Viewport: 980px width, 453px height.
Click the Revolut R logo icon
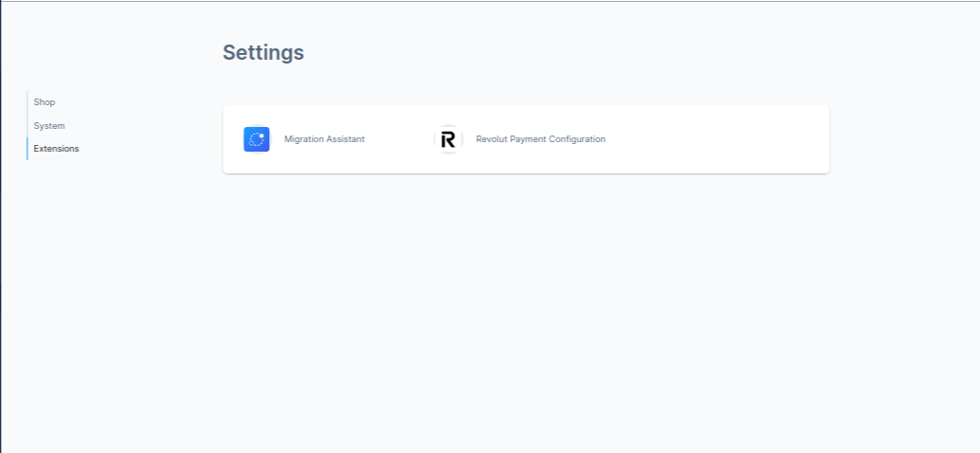pyautogui.click(x=448, y=139)
